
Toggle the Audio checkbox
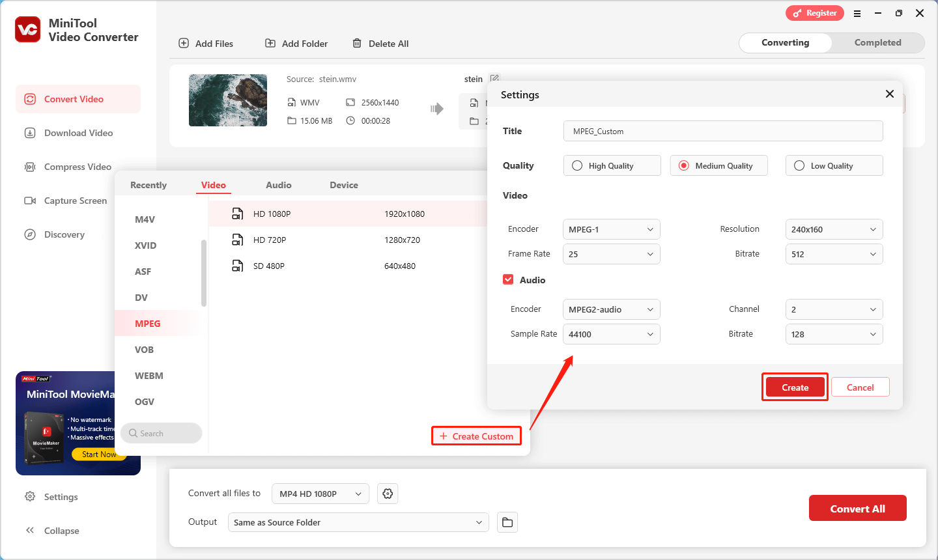(508, 279)
